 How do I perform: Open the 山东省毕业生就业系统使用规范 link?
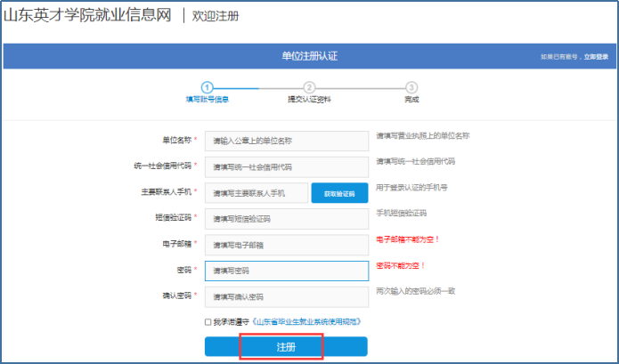coord(308,321)
